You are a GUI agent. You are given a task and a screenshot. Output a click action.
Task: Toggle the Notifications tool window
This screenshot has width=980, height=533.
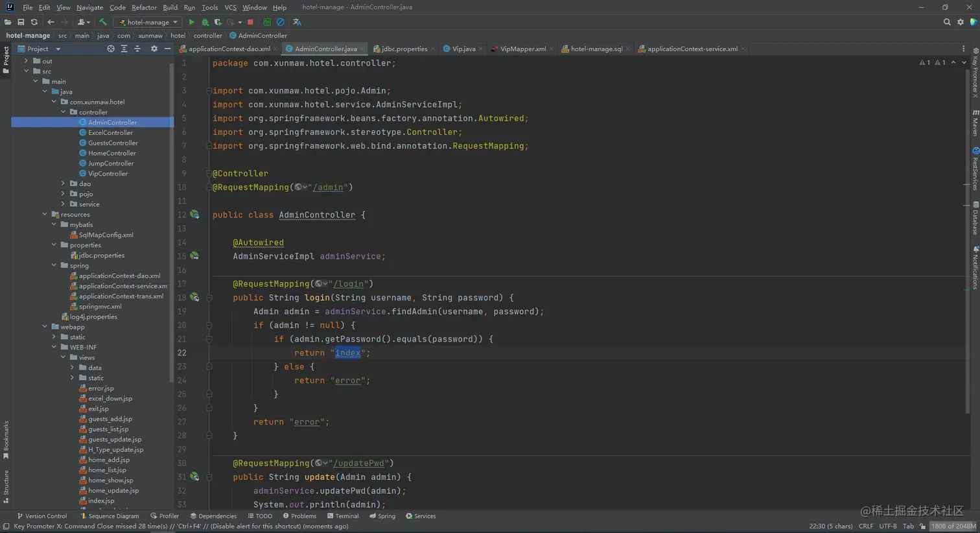point(975,267)
